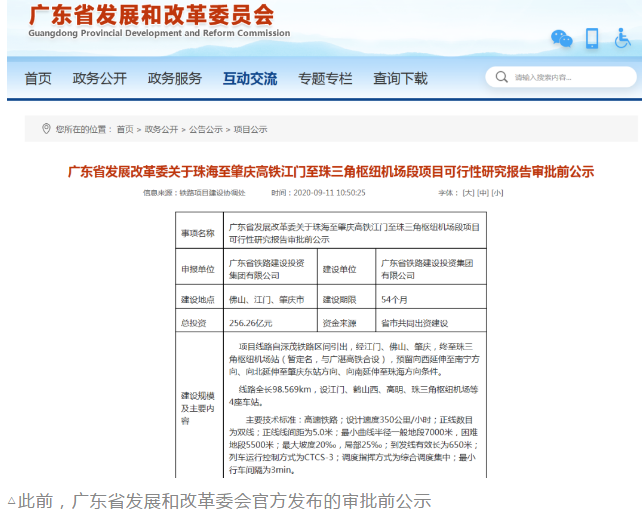Open 互动交流 navigation menu
Viewport: 642px width, 520px height.
pos(250,78)
